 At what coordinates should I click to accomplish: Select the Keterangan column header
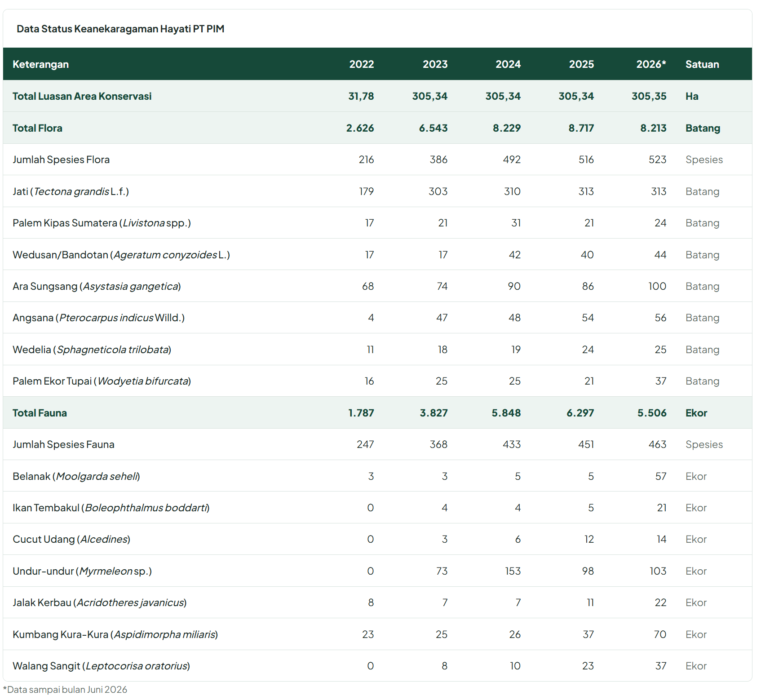pos(40,64)
